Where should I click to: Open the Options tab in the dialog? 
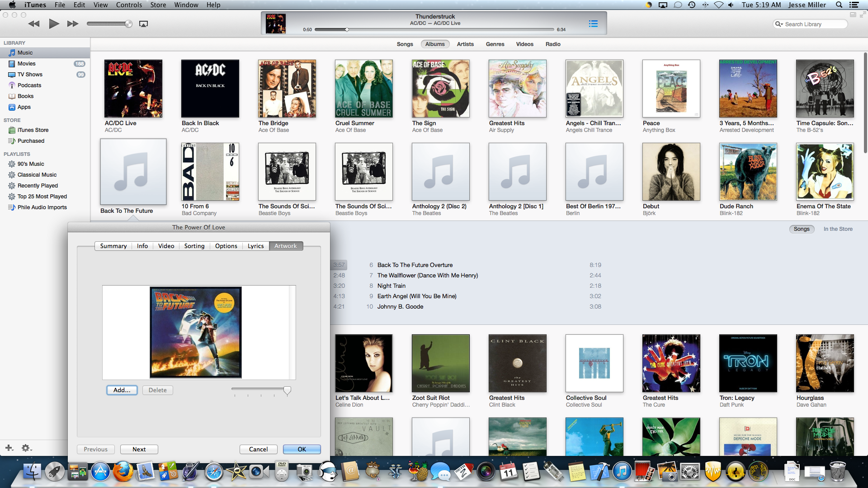pyautogui.click(x=226, y=246)
